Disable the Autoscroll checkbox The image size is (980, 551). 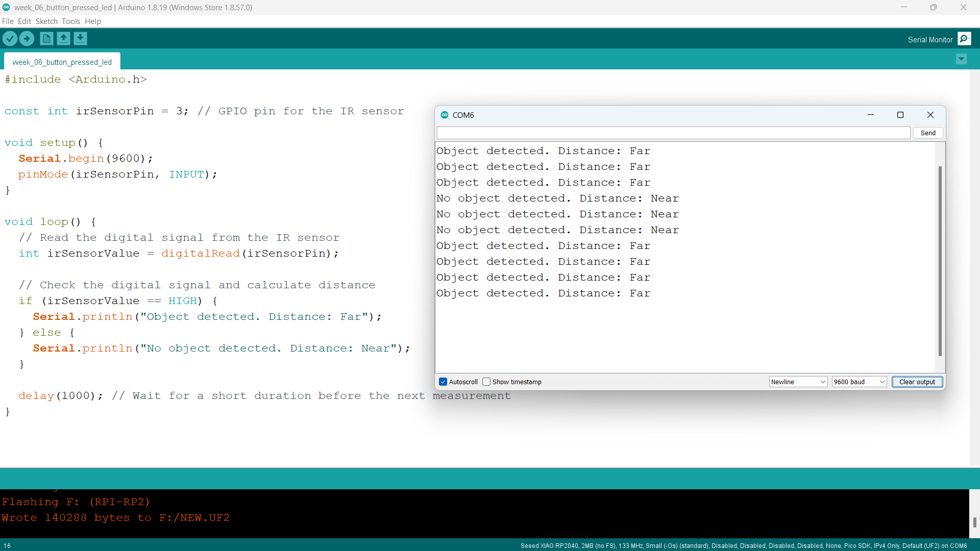pyautogui.click(x=443, y=382)
